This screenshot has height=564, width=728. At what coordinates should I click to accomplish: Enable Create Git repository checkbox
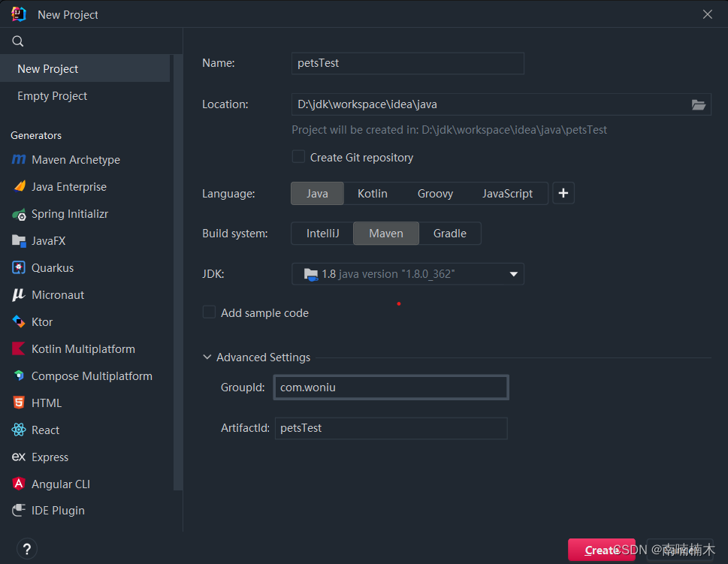(x=298, y=157)
